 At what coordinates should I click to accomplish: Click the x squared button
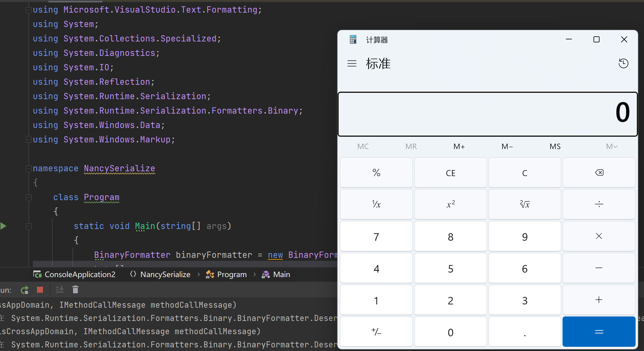[x=450, y=204]
